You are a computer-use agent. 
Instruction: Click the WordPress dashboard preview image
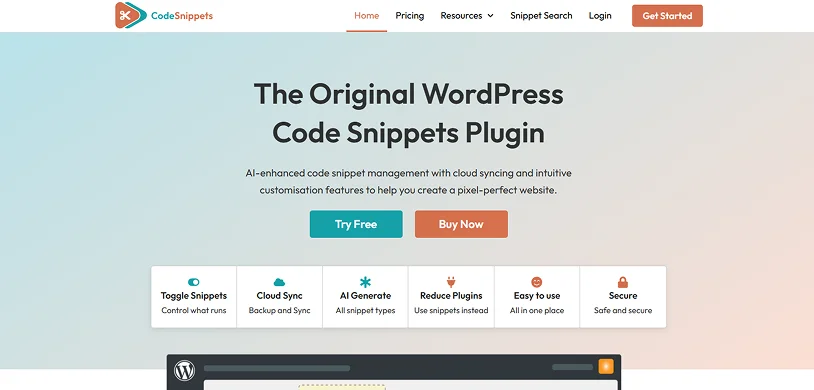click(394, 372)
